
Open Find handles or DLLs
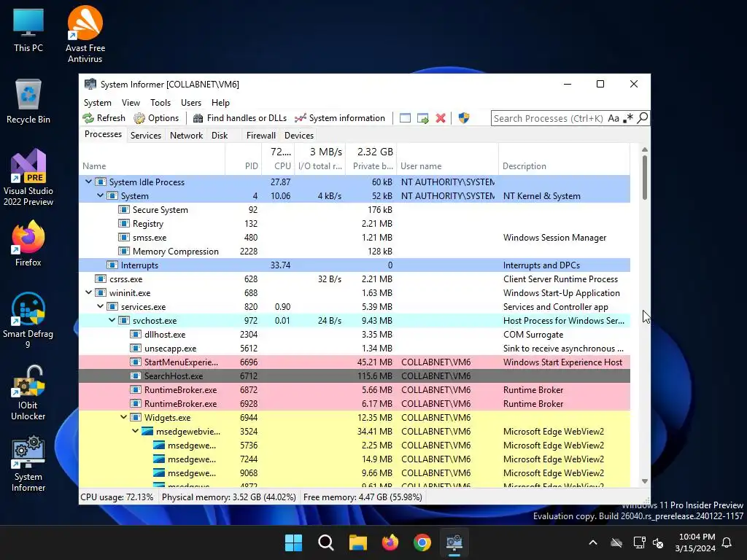point(239,118)
